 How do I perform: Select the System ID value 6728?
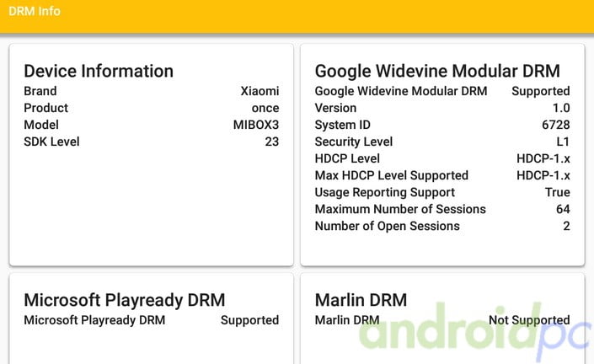tap(556, 125)
